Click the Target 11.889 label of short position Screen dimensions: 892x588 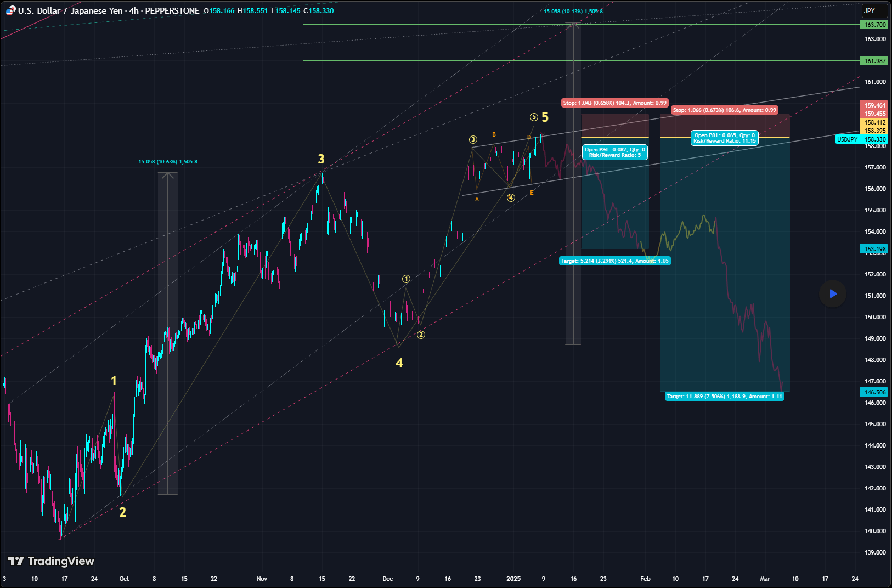tap(724, 397)
